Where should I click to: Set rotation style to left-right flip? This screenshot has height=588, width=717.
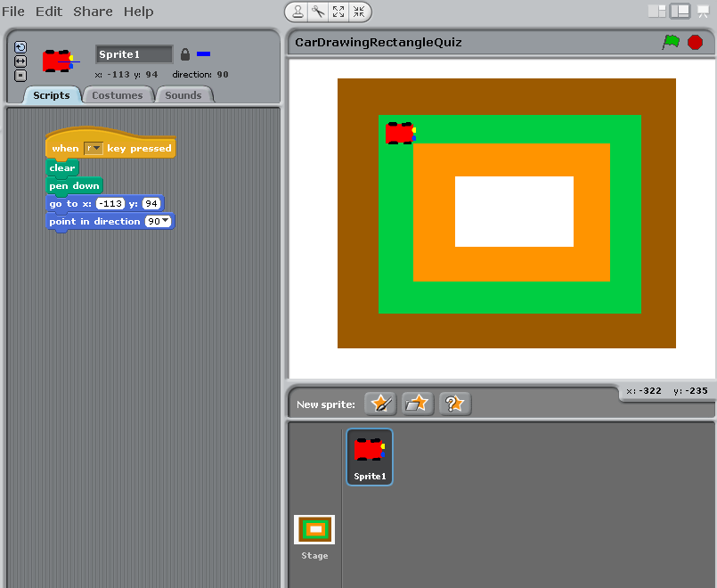(x=20, y=61)
